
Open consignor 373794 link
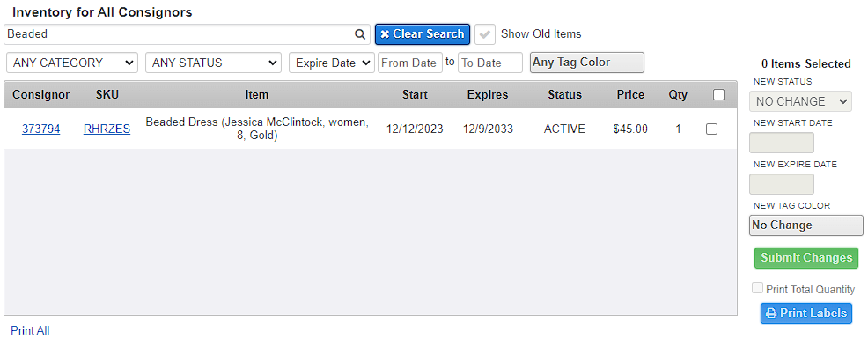coord(41,129)
